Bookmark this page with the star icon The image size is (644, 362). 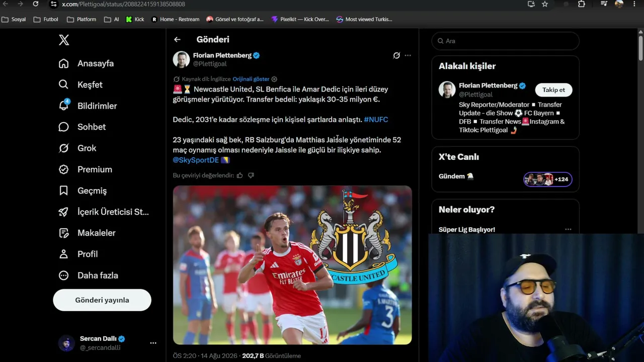click(x=545, y=4)
